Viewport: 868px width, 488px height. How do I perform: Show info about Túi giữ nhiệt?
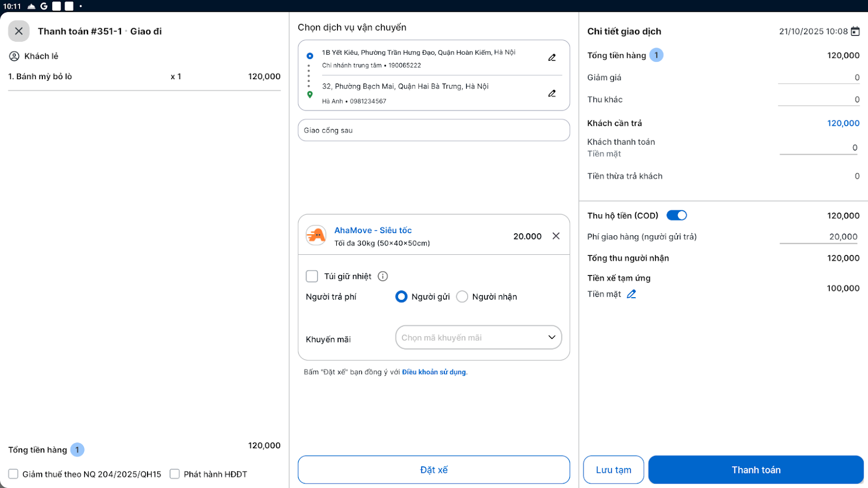click(383, 277)
